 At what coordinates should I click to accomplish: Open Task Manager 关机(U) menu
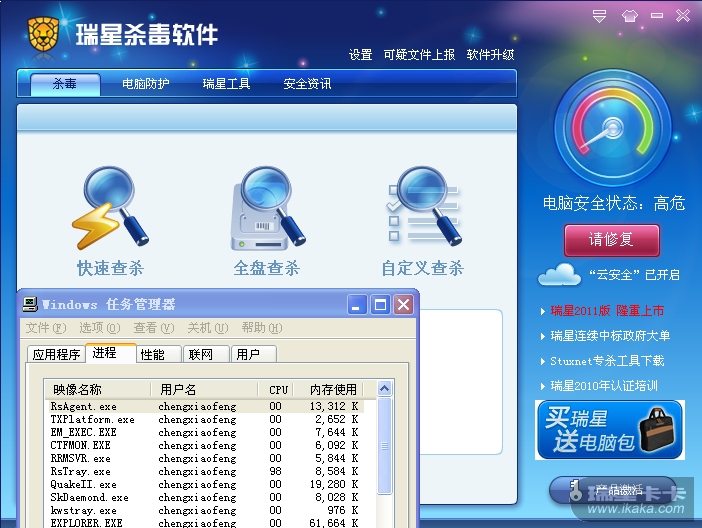coord(208,328)
